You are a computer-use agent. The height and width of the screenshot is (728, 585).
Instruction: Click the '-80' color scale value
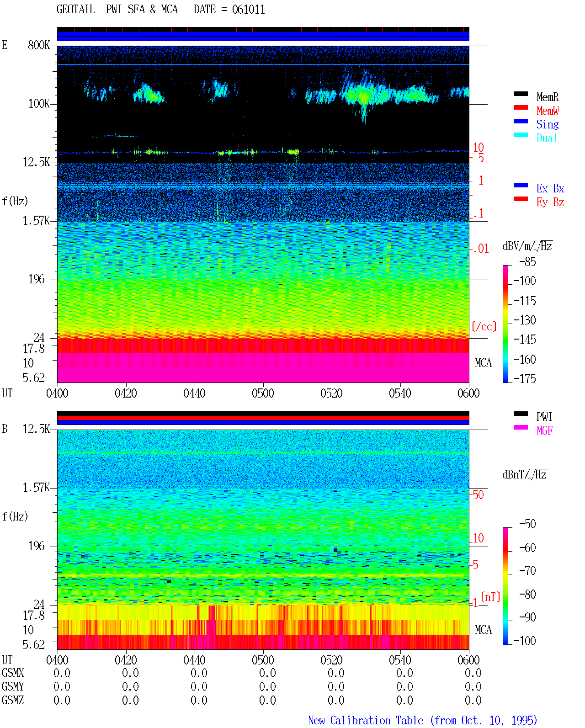pos(528,595)
